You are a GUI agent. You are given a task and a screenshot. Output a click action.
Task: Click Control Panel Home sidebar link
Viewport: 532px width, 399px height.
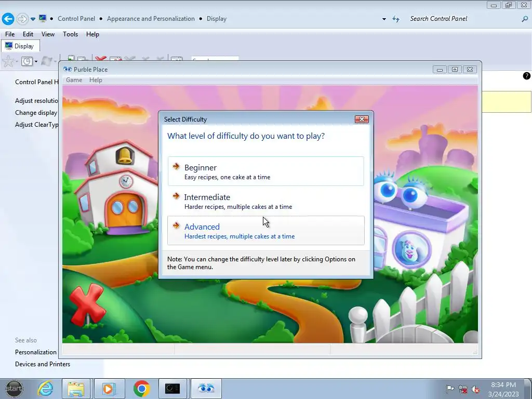(37, 82)
